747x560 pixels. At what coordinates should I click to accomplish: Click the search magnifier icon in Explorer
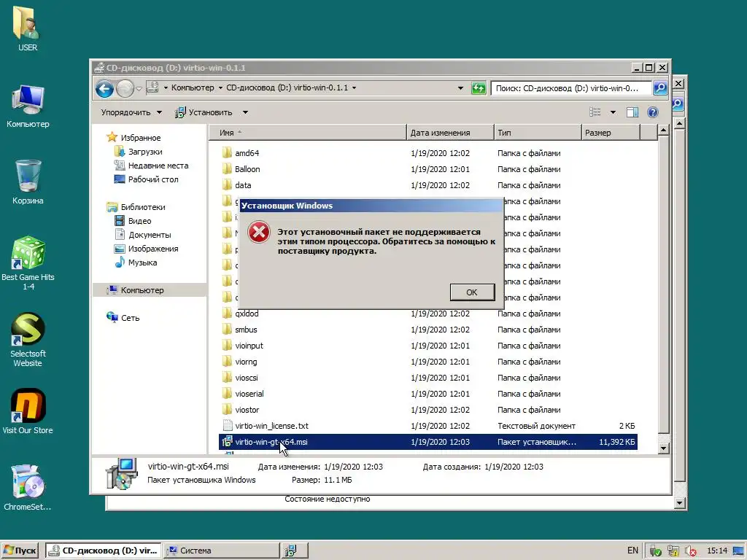(x=659, y=88)
